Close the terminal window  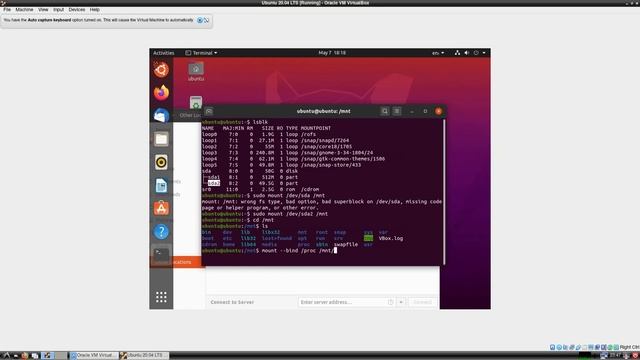(x=438, y=111)
